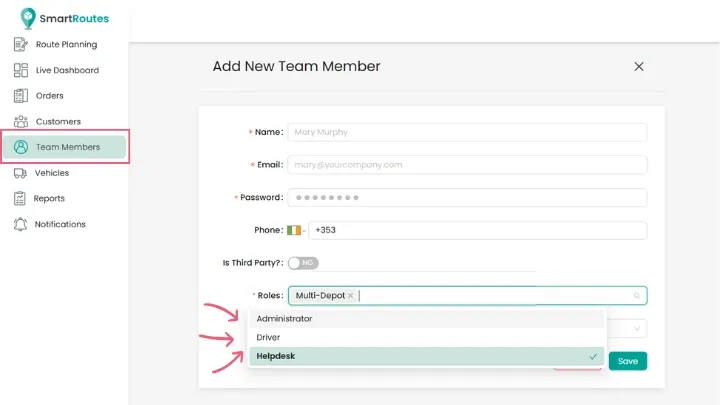The height and width of the screenshot is (405, 720).
Task: Remove the Multi-Depot role tag
Action: coord(350,296)
